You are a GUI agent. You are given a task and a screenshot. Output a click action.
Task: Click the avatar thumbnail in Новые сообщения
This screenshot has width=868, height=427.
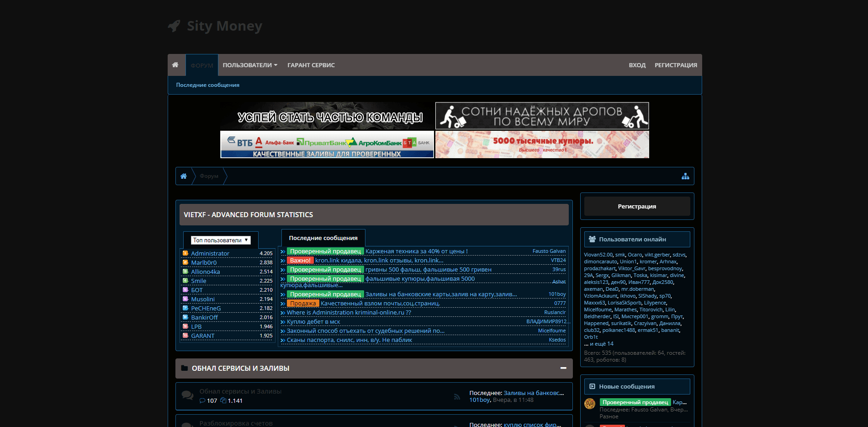[590, 403]
